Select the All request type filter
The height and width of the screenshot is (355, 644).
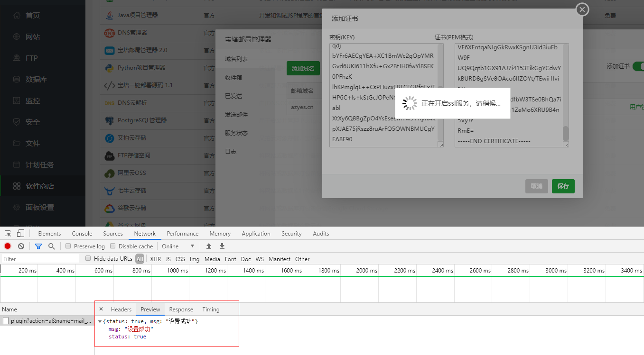coord(140,259)
